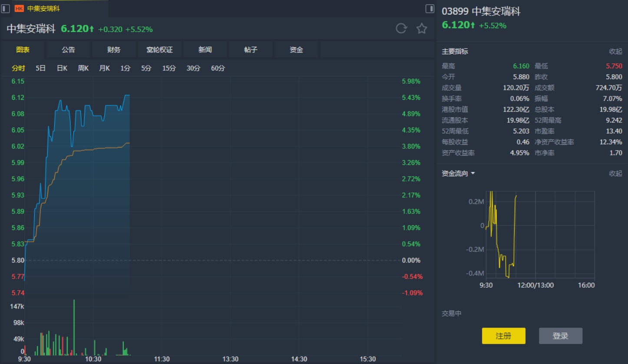Open the 资金 tab

point(296,50)
